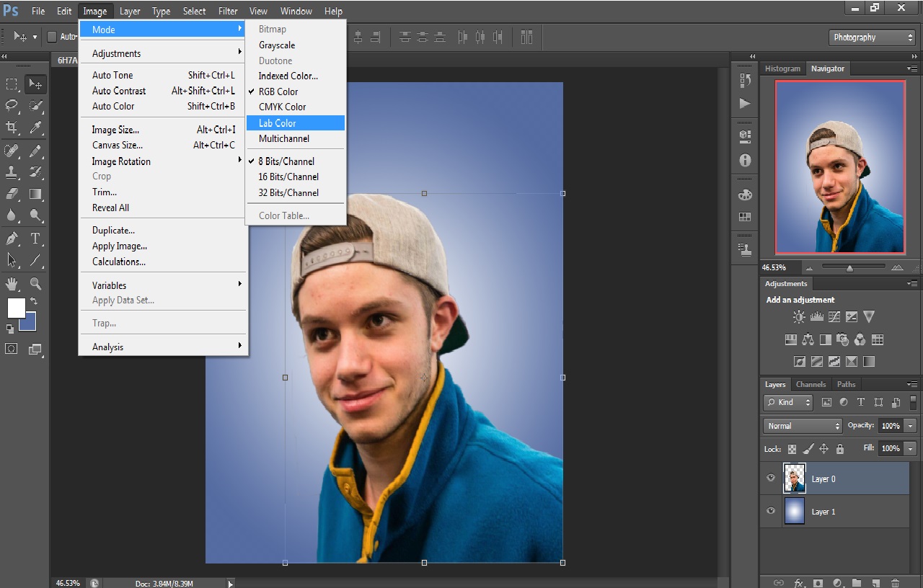Toggle lock transparent pixels

[792, 448]
